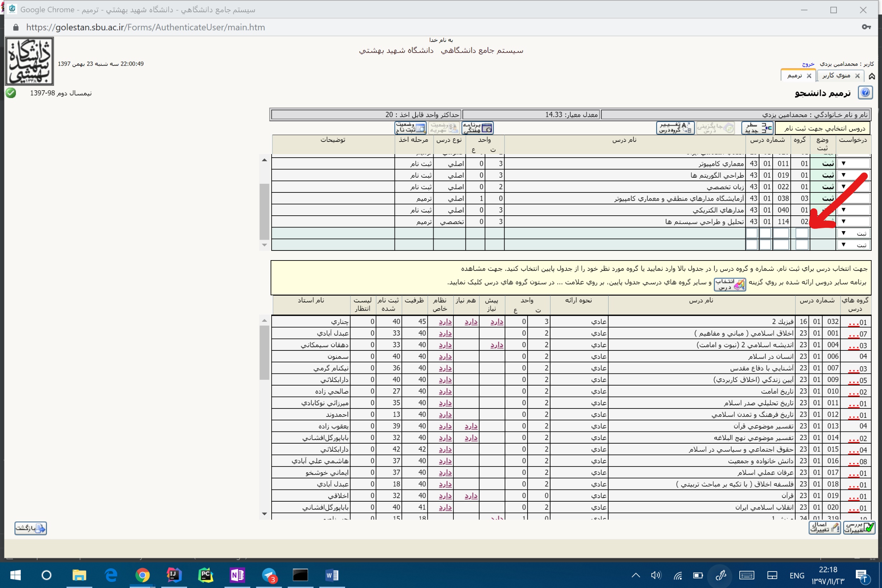
Task: Click the اعمال تغييرات apply changes button
Action: tap(824, 528)
